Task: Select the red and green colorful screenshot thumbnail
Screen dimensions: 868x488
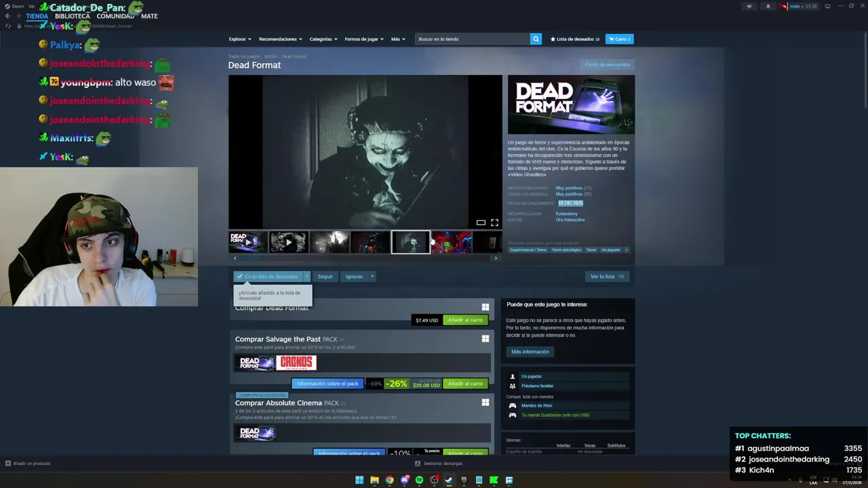Action: (x=451, y=242)
